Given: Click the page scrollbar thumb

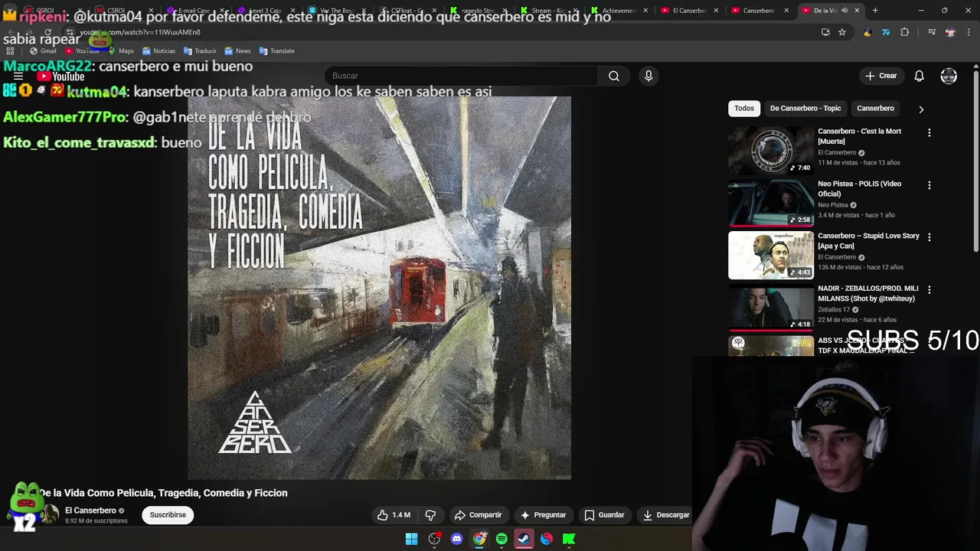Looking at the screenshot, I should (x=975, y=161).
